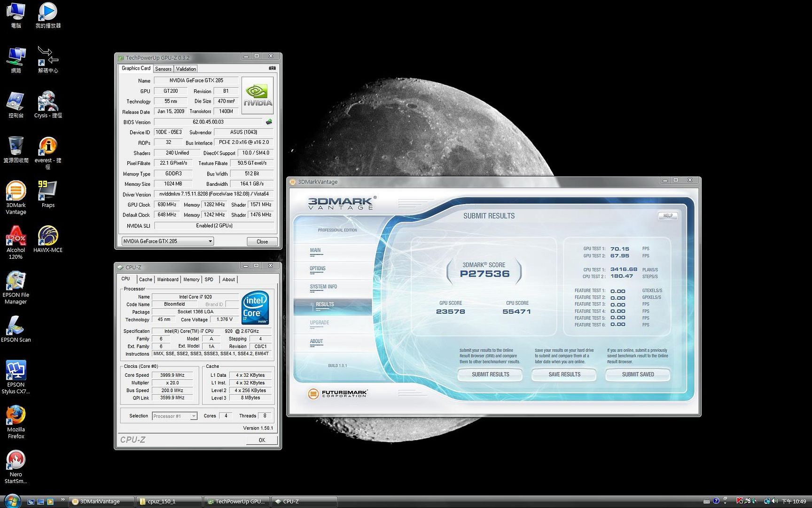Open the EPSON Scan desktop icon
Screen dimensions: 812x508
click(x=16, y=329)
